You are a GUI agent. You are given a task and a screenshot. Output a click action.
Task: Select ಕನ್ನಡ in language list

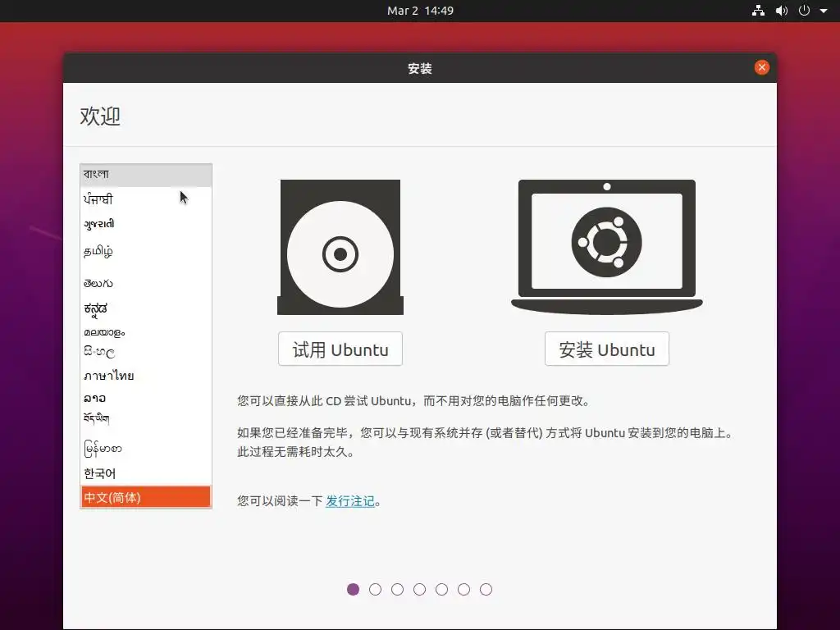click(146, 308)
